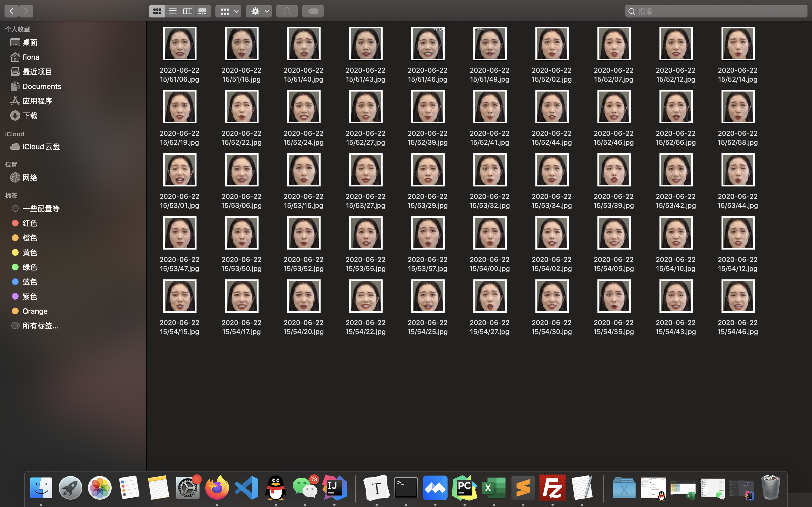
Task: Select the 下载 sidebar item
Action: tap(30, 116)
